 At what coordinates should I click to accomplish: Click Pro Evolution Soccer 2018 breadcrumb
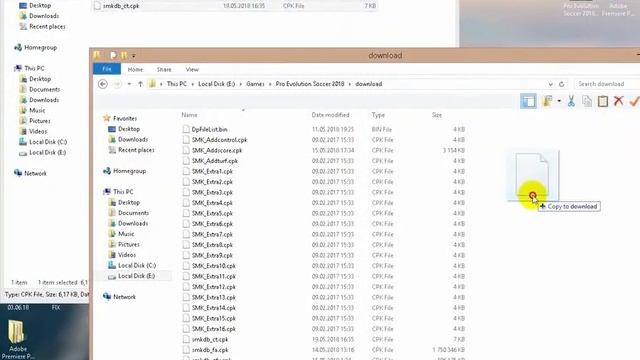pos(310,84)
